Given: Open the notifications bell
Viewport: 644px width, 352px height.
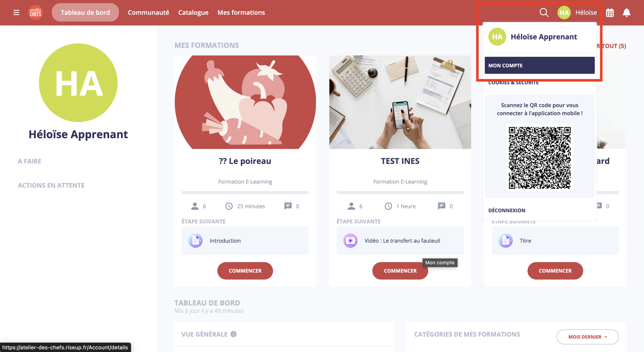Looking at the screenshot, I should click(x=626, y=13).
